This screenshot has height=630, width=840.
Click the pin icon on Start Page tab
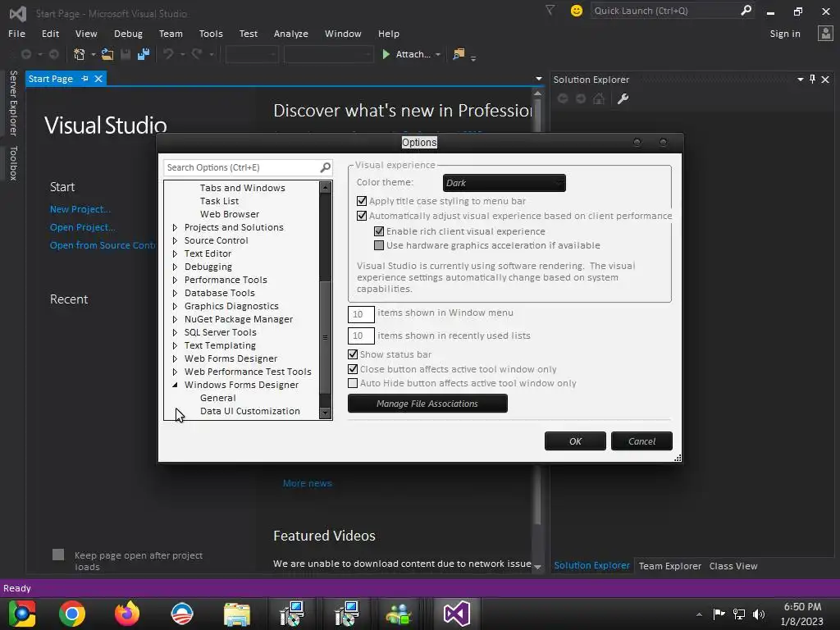click(x=84, y=79)
